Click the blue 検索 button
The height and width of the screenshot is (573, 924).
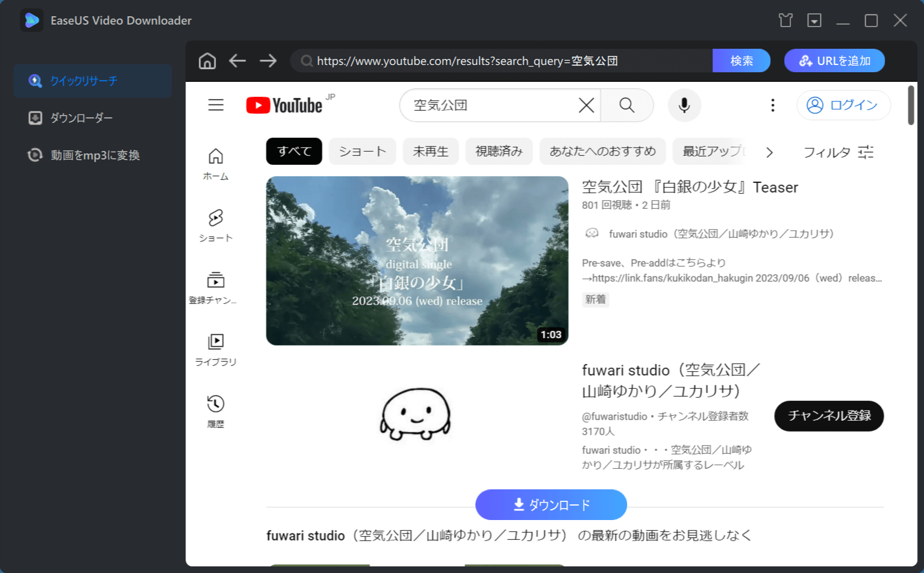coord(741,61)
